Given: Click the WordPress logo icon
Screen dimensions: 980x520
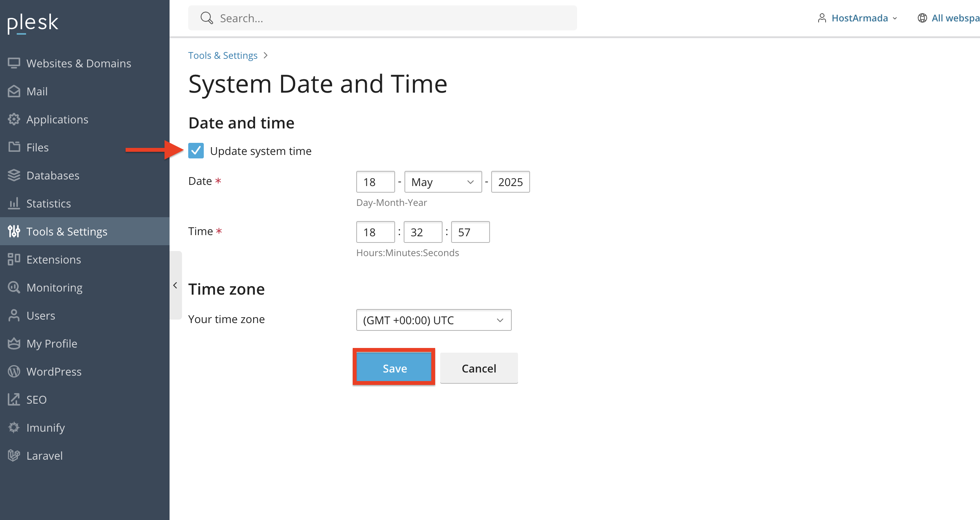Looking at the screenshot, I should click(x=14, y=371).
